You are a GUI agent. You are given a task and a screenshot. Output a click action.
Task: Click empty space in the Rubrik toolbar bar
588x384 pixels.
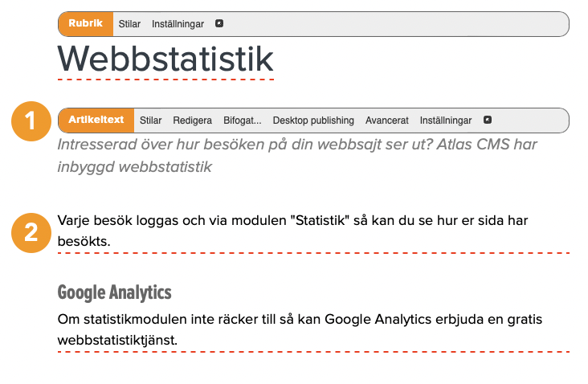coord(394,24)
